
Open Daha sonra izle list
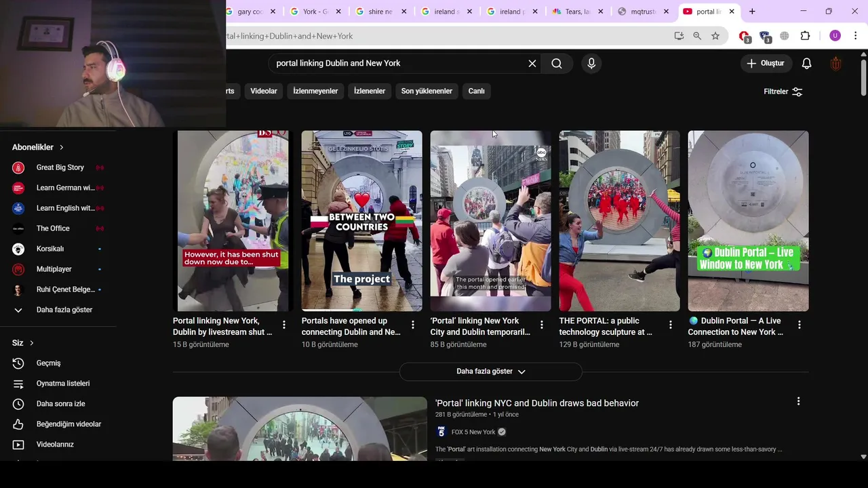(59, 404)
